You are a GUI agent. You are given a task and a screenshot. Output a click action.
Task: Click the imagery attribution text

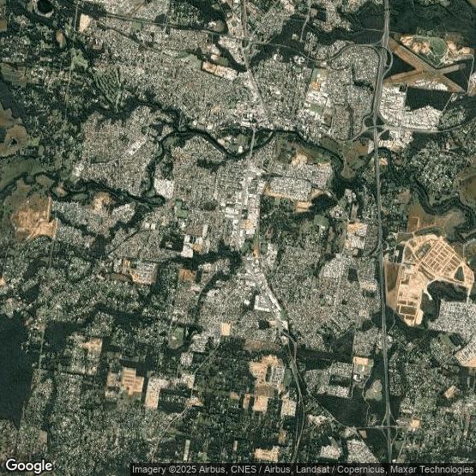coord(304,470)
